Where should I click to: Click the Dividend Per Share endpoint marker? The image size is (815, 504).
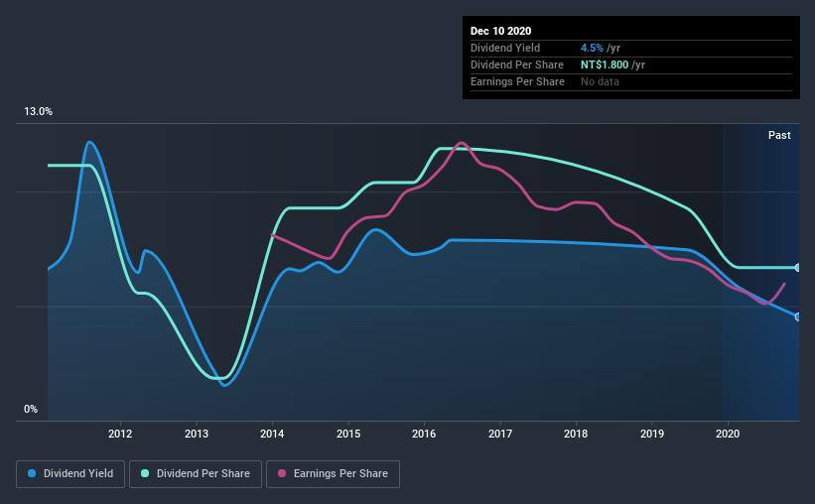click(797, 268)
